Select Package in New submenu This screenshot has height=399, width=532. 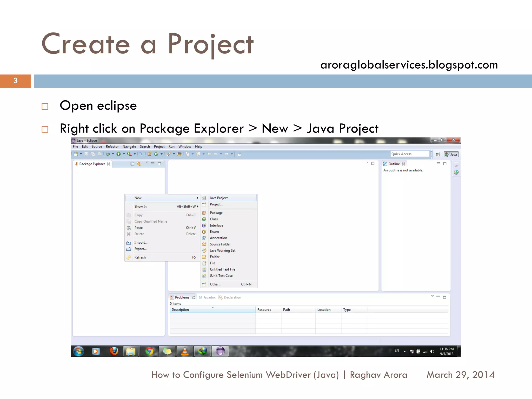[x=229, y=213]
